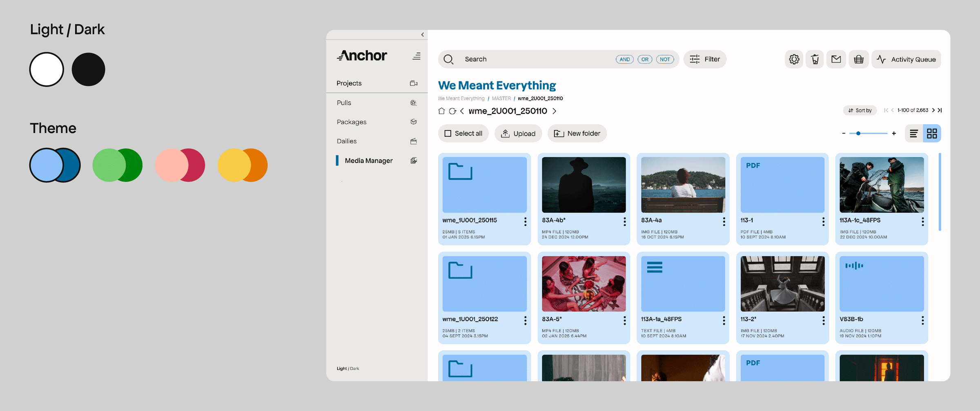Viewport: 980px width, 411px height.
Task: Open options menu for 83A-4a
Action: click(x=724, y=221)
